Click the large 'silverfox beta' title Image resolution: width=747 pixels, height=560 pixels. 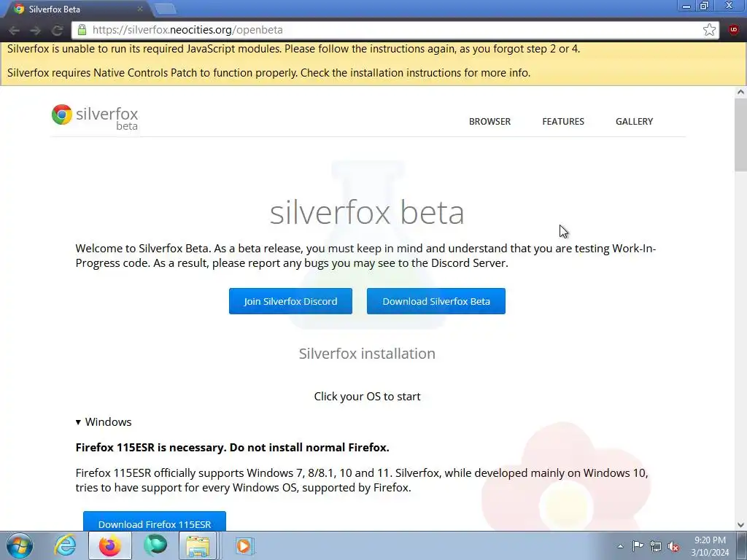point(367,212)
